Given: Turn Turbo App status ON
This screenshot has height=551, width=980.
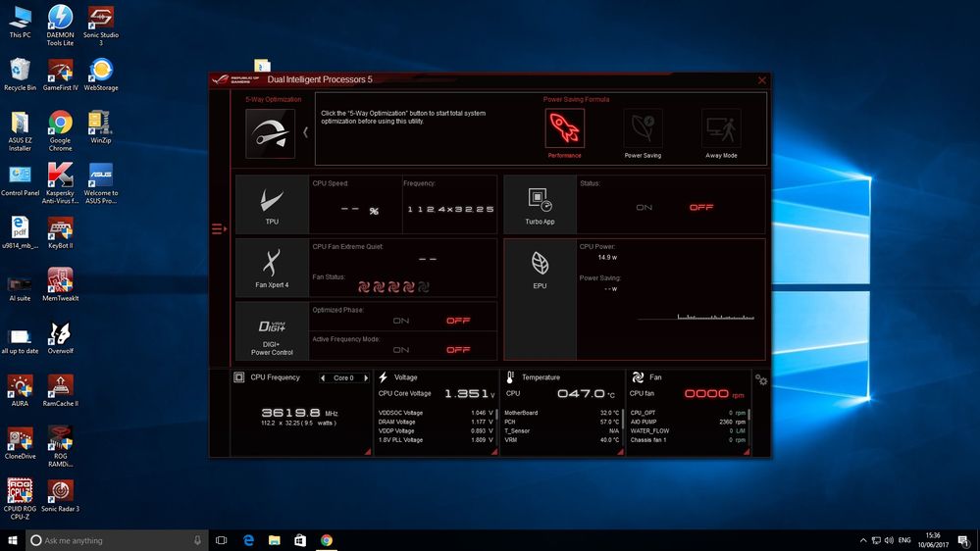Looking at the screenshot, I should click(x=644, y=208).
